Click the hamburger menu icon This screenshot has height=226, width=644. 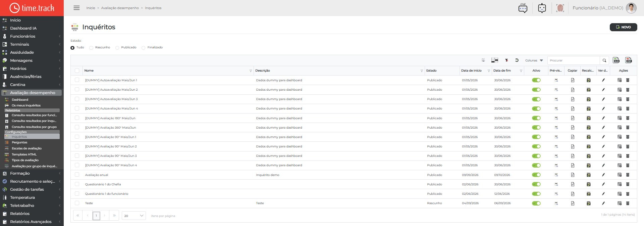pos(76,8)
